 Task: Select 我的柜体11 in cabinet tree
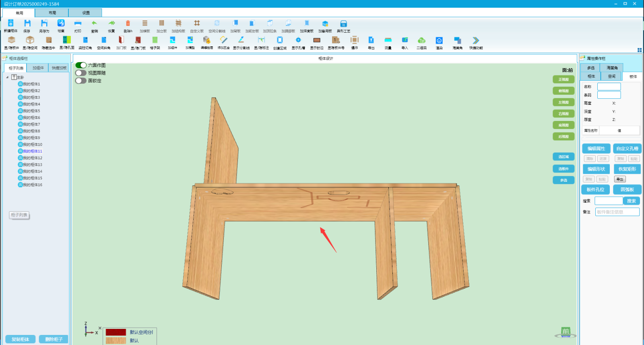click(x=32, y=151)
